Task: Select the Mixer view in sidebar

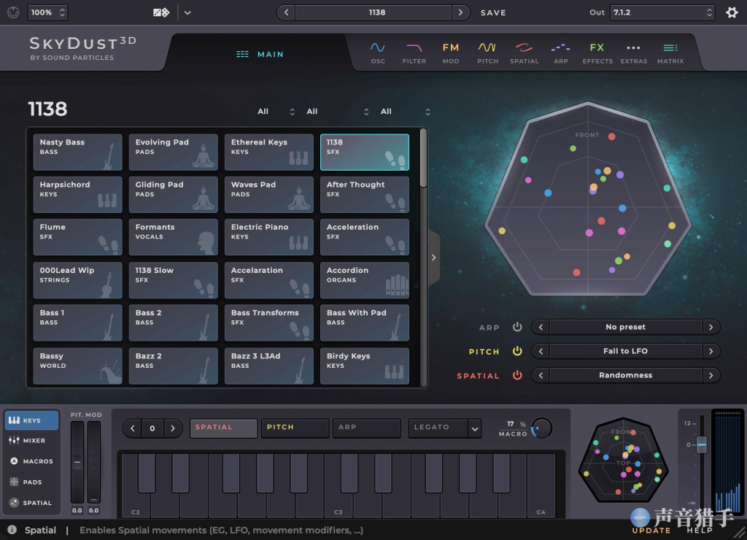Action: pyautogui.click(x=31, y=440)
